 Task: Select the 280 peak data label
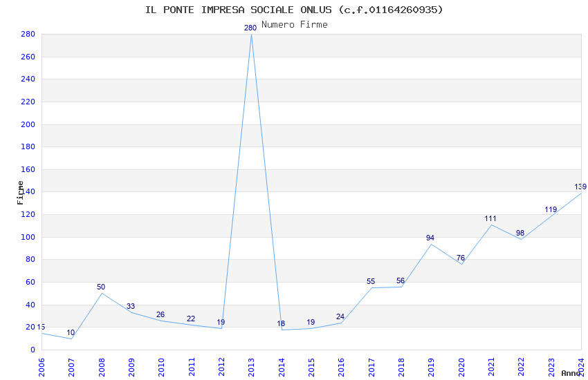point(250,28)
